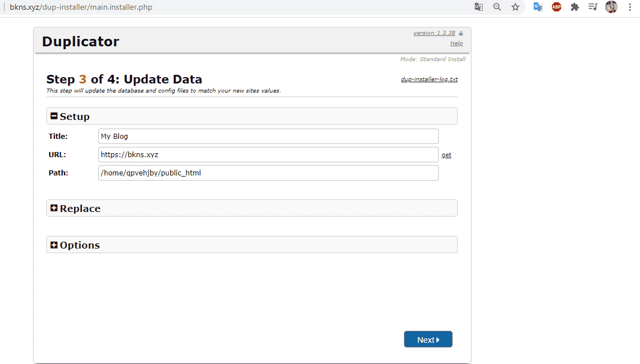
Task: Expand the Replace section
Action: point(54,208)
